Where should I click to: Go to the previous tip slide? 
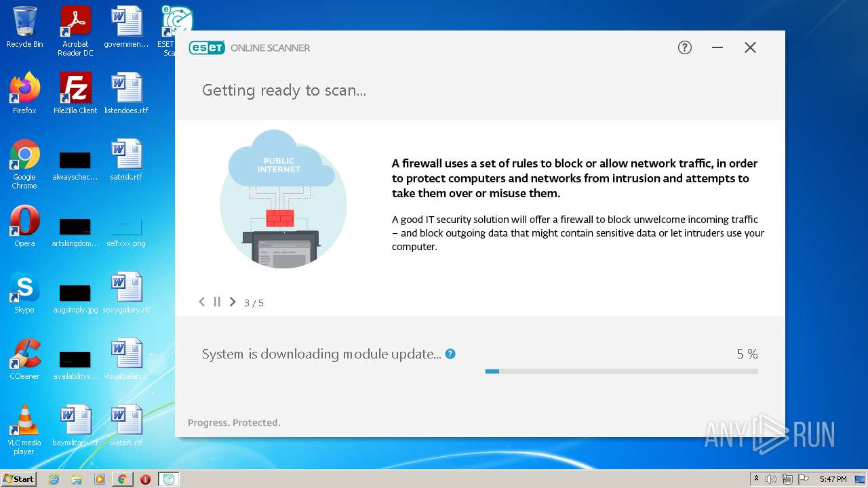point(201,302)
